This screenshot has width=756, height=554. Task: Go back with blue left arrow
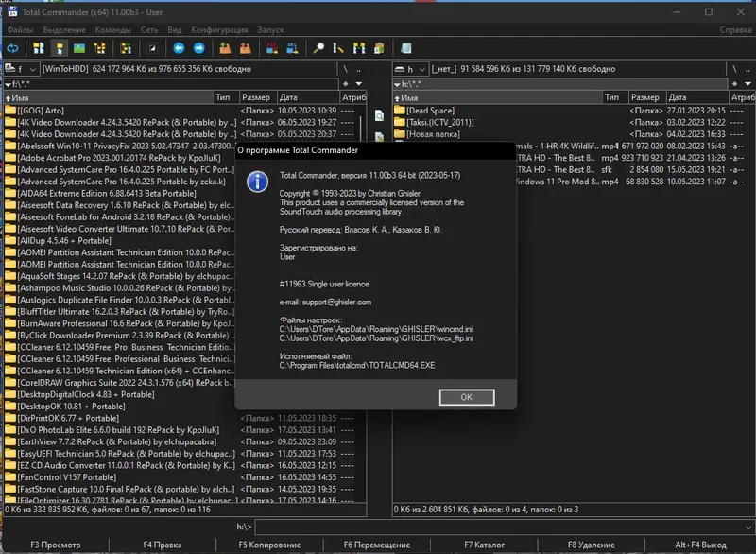pyautogui.click(x=179, y=48)
